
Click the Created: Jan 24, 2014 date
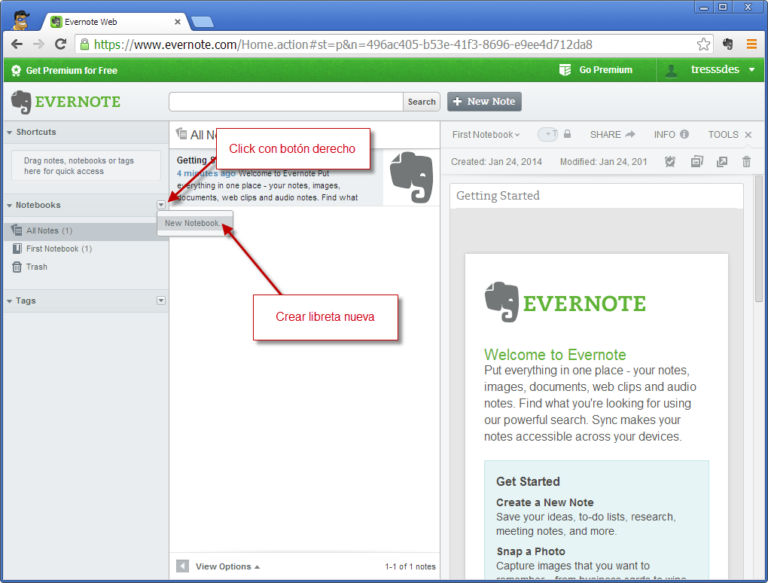pos(496,162)
